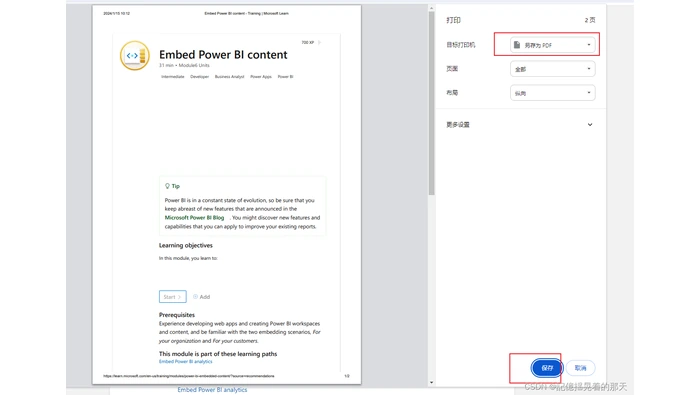Click the 'Developer' tag
Viewport: 700px width, 395px height.
tap(200, 77)
